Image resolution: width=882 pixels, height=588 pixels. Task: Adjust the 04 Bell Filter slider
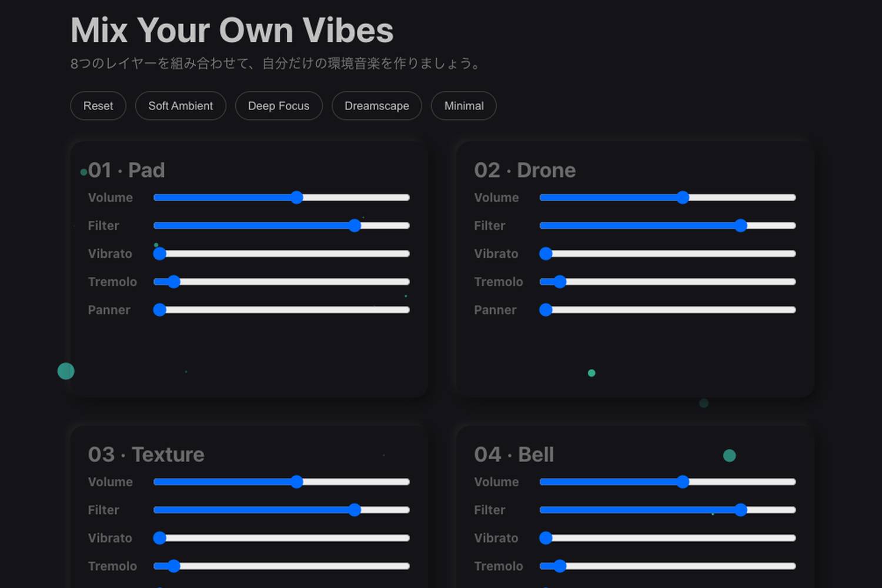(x=668, y=510)
